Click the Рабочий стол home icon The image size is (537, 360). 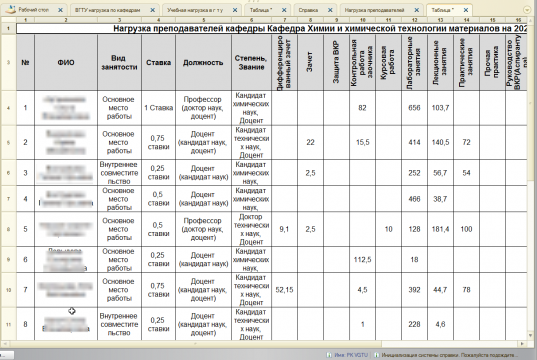pos(11,10)
